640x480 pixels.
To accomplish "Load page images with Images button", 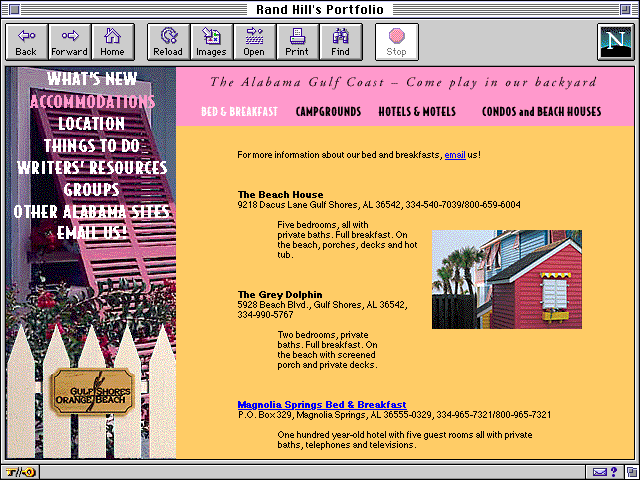I will pos(211,42).
